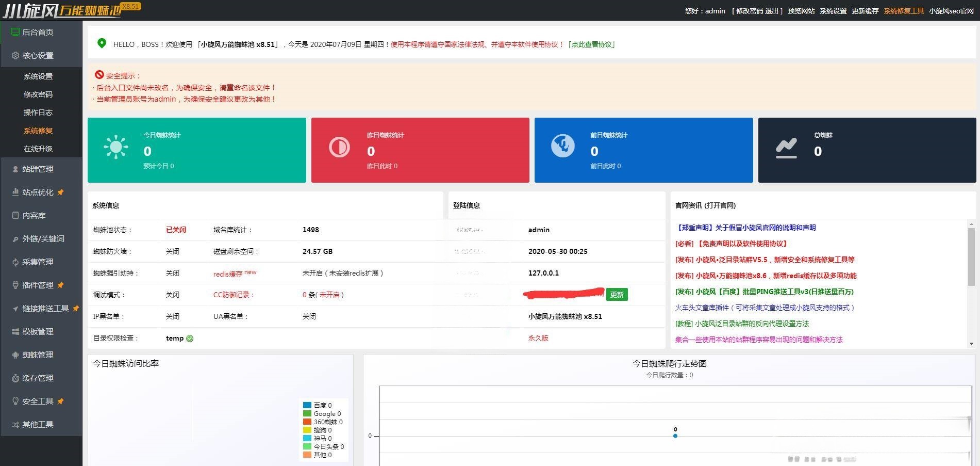Open the 站群管理 sidebar section

pos(36,169)
